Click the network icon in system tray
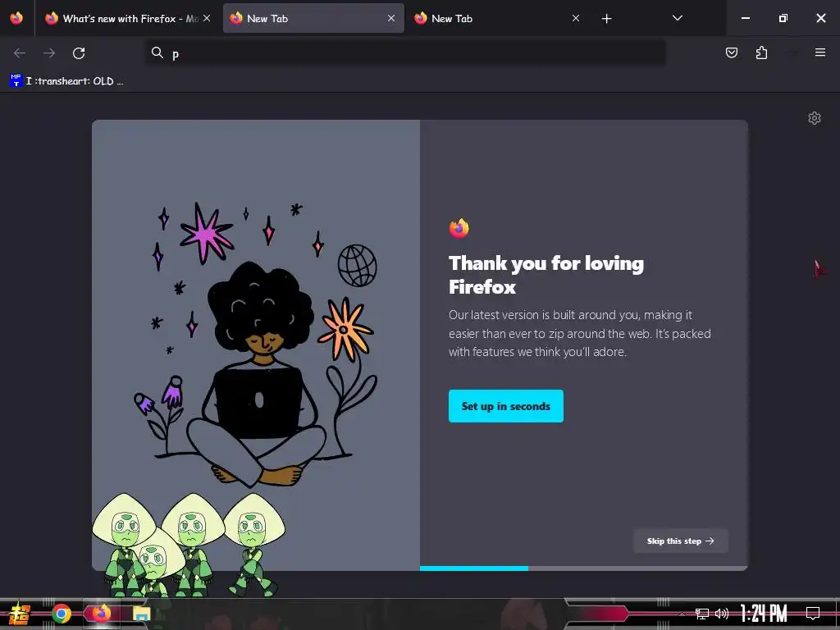Screen dimensions: 840x630 (702, 614)
